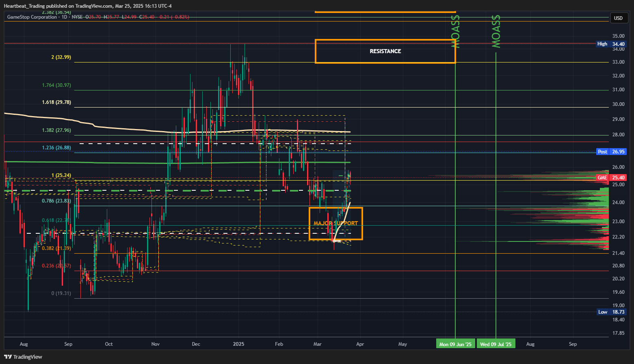Select the 1.382 (27.96) Fibonacci label
The image size is (634, 364).
click(x=56, y=130)
